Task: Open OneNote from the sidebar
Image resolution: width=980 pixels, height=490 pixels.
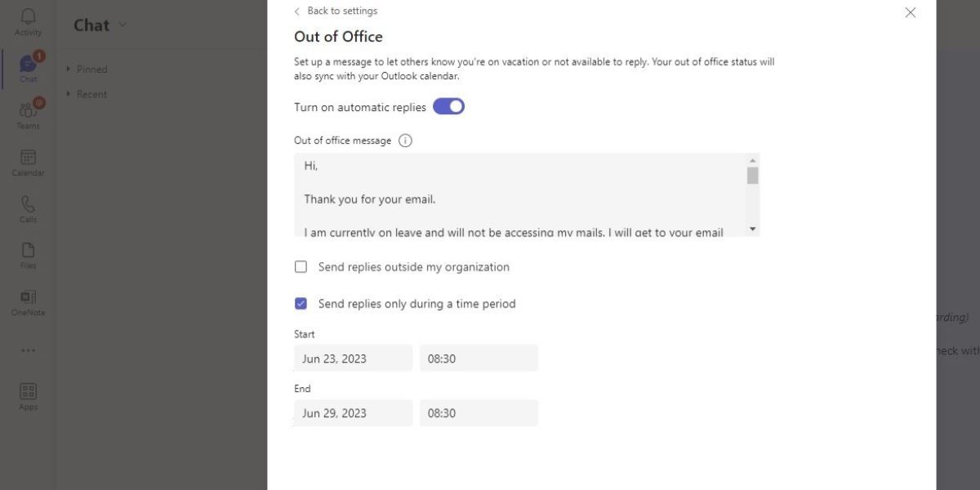Action: click(x=28, y=300)
